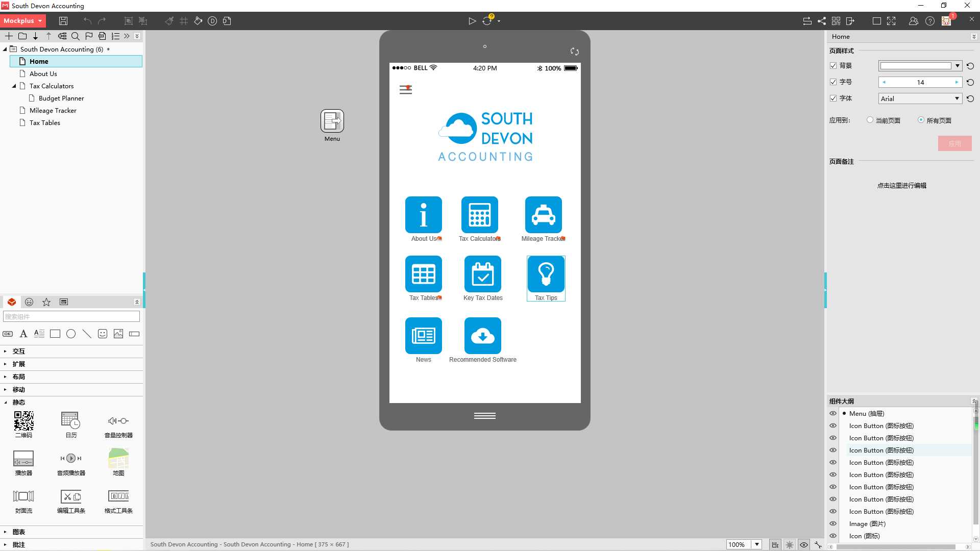
Task: Select the QR code component
Action: point(23,424)
